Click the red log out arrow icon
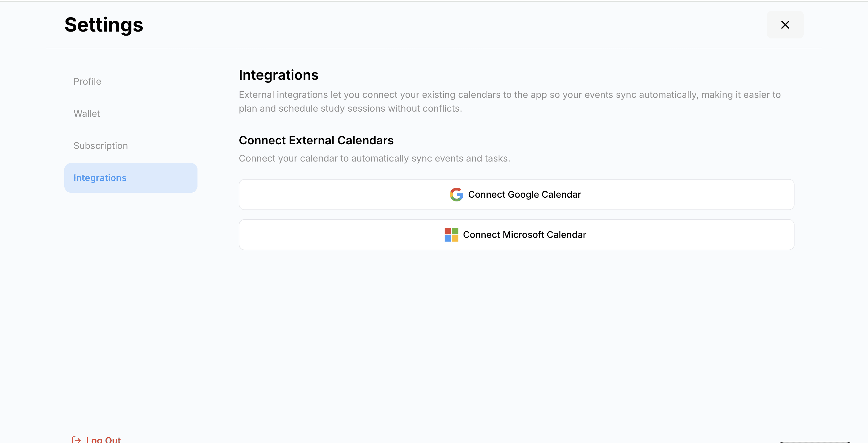Screen dimensions: 868x443 coord(76,440)
